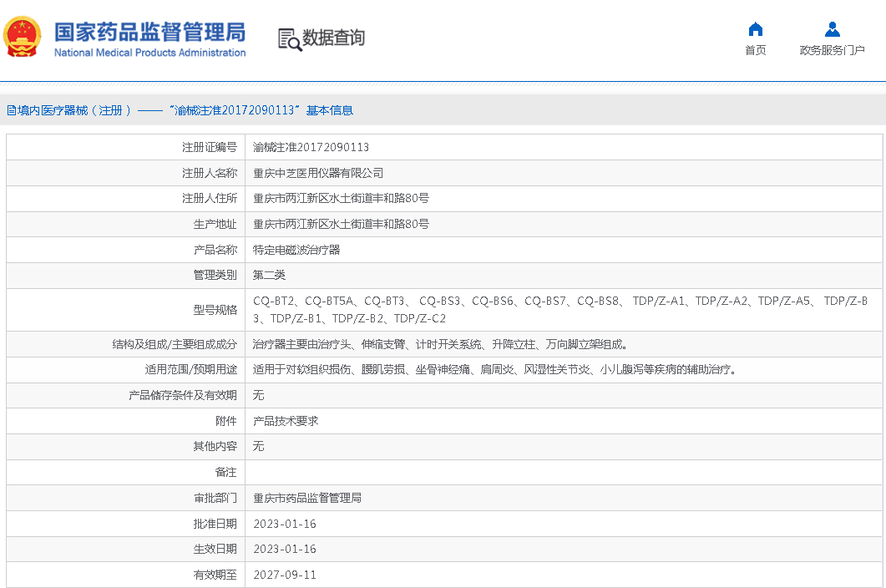Click the national emblem logo
Screen dimensions: 886x588
(23, 38)
